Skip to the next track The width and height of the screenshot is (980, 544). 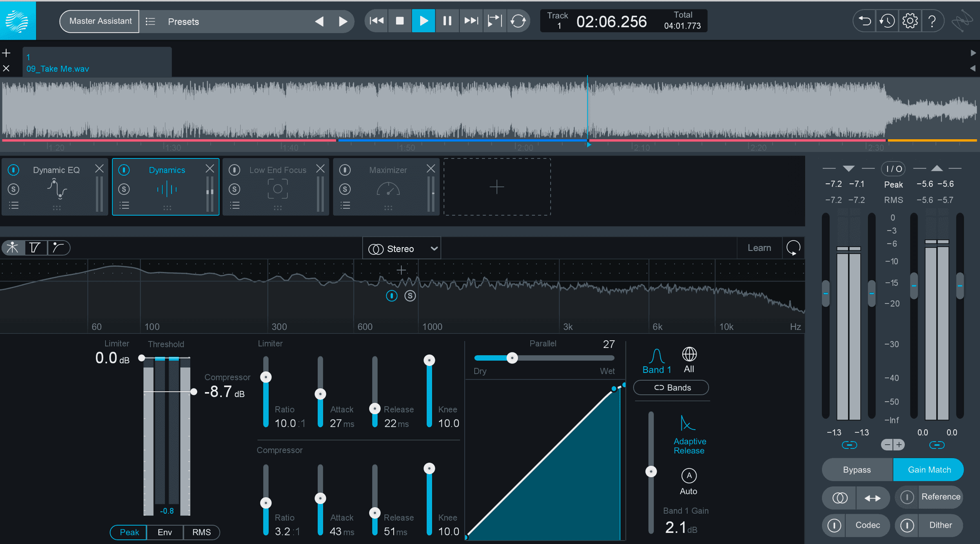point(471,20)
